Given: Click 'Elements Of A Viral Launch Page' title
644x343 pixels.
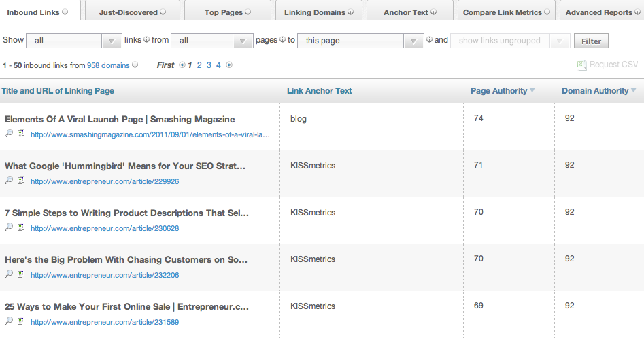Looking at the screenshot, I should [x=120, y=119].
